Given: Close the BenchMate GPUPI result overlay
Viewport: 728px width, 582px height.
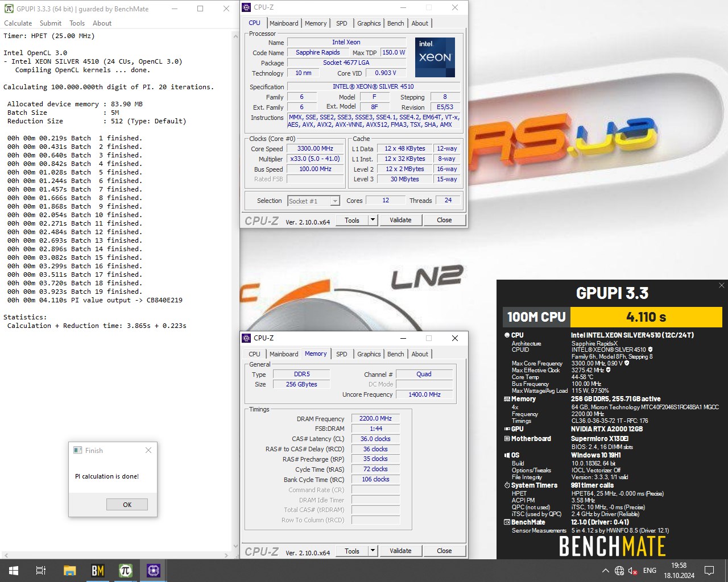Looking at the screenshot, I should pyautogui.click(x=721, y=285).
